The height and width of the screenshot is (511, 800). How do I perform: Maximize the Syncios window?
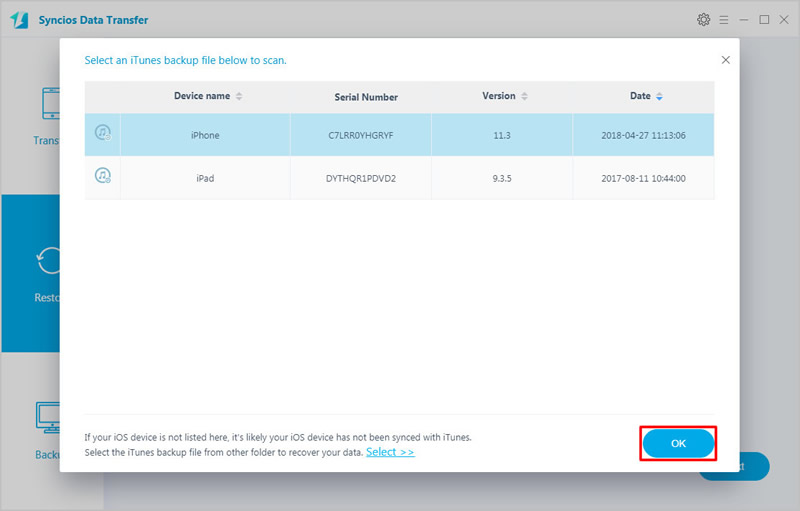[x=764, y=20]
